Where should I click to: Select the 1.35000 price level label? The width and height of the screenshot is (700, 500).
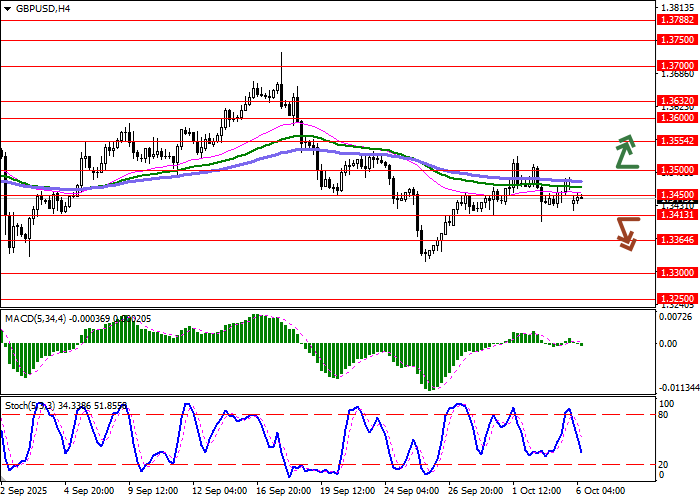pos(676,170)
